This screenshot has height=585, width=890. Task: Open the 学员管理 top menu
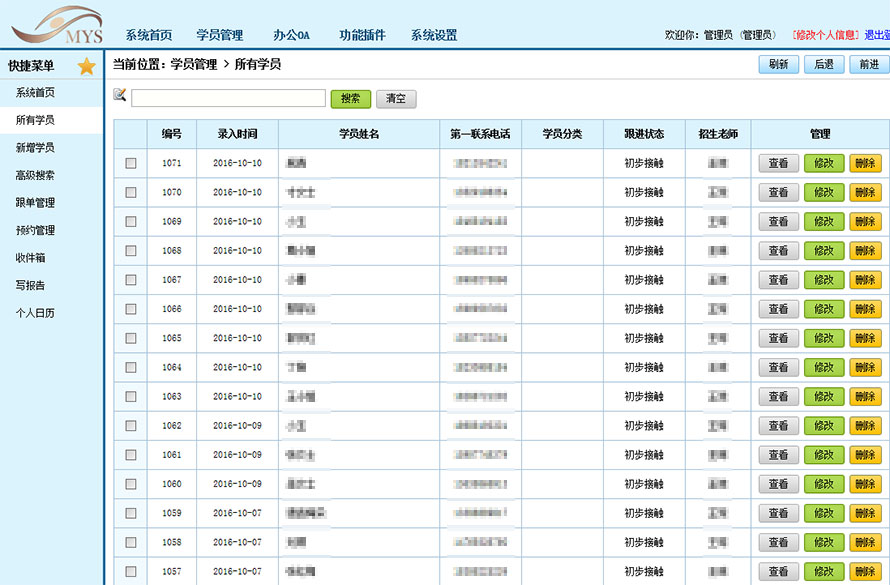(x=219, y=35)
